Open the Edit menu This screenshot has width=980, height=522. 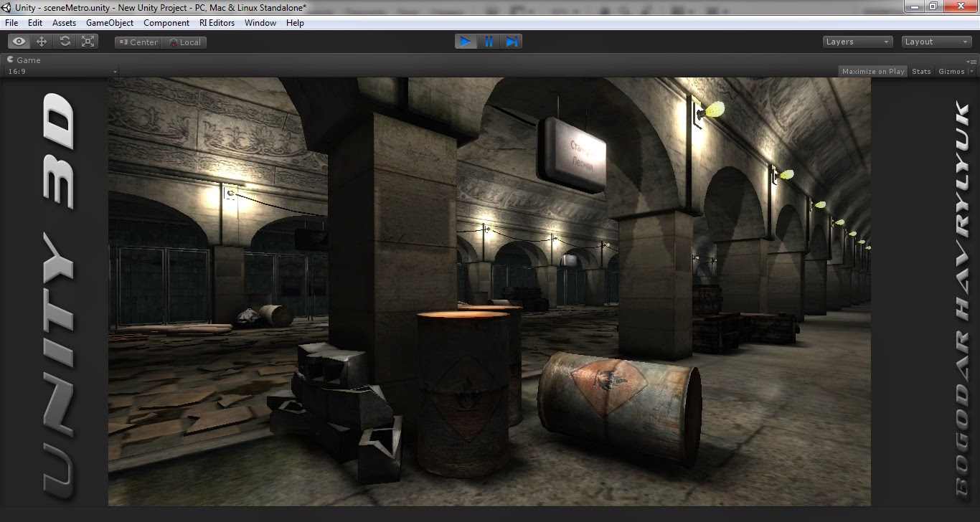35,23
